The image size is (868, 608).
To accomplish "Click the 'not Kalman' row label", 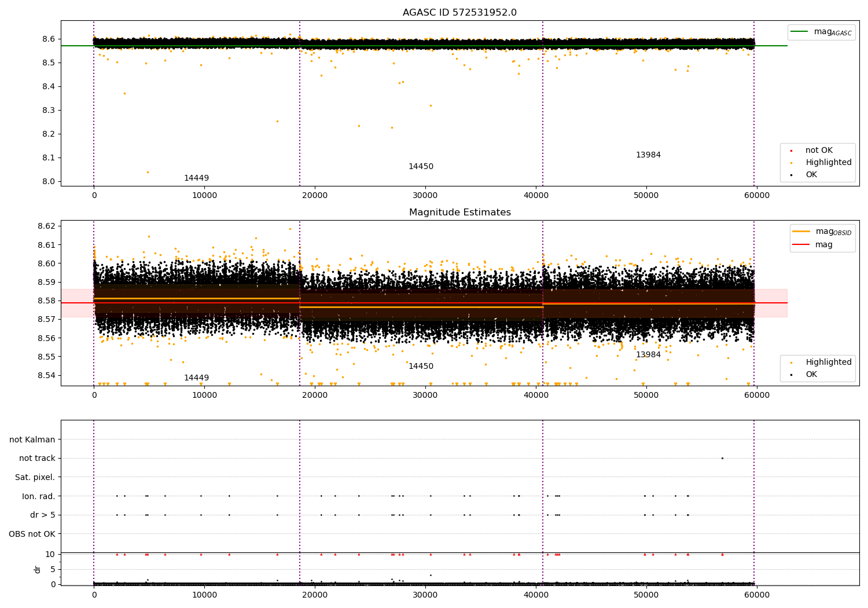I will (x=32, y=439).
